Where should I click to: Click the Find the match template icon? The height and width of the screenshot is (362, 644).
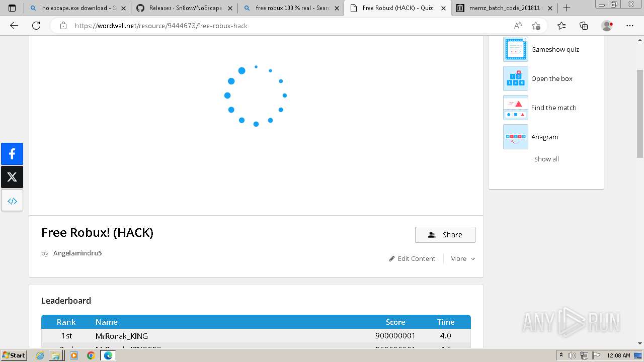(516, 108)
